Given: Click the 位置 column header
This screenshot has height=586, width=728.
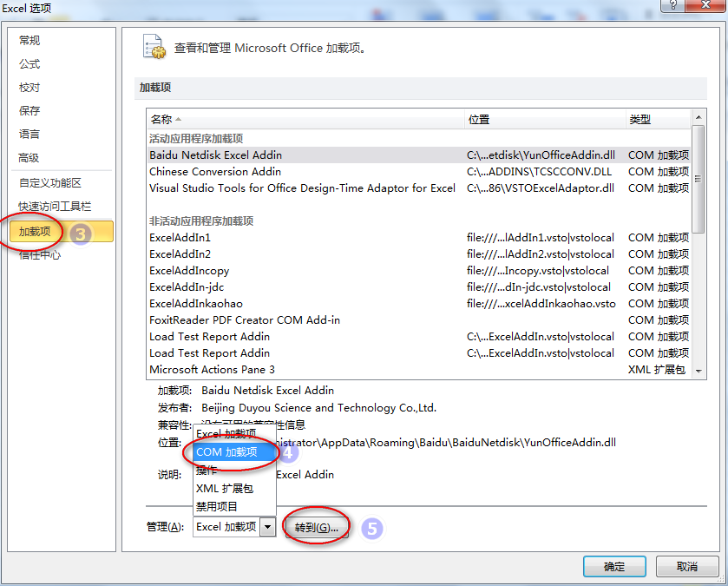Looking at the screenshot, I should click(x=544, y=120).
